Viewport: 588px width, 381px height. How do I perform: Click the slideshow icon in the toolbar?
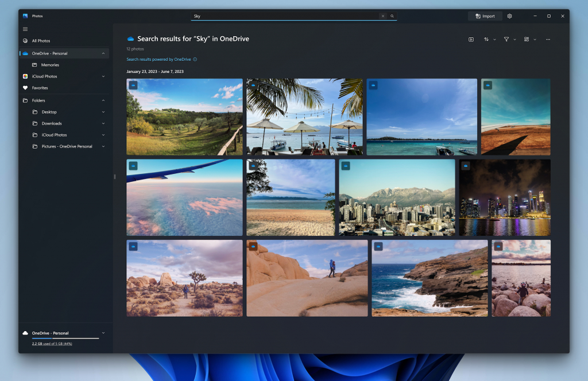click(471, 39)
